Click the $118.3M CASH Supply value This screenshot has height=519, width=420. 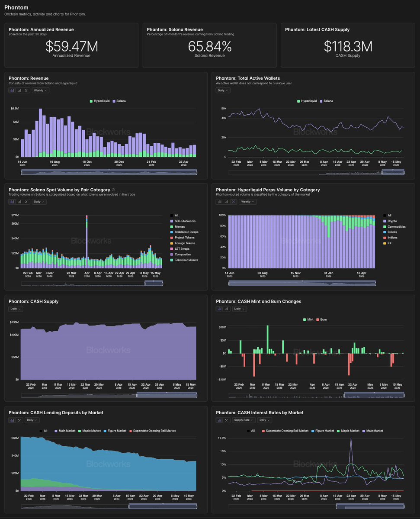pyautogui.click(x=348, y=46)
